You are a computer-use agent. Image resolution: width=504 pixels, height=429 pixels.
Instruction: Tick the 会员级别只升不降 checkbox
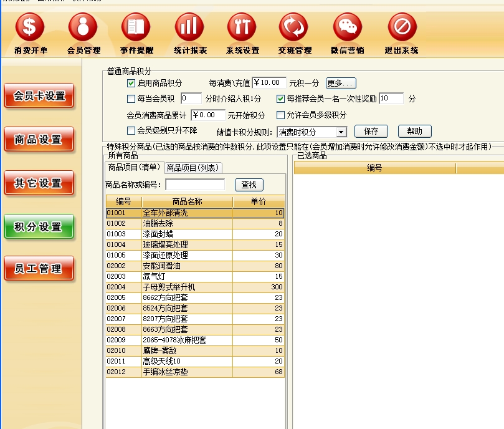coord(131,131)
